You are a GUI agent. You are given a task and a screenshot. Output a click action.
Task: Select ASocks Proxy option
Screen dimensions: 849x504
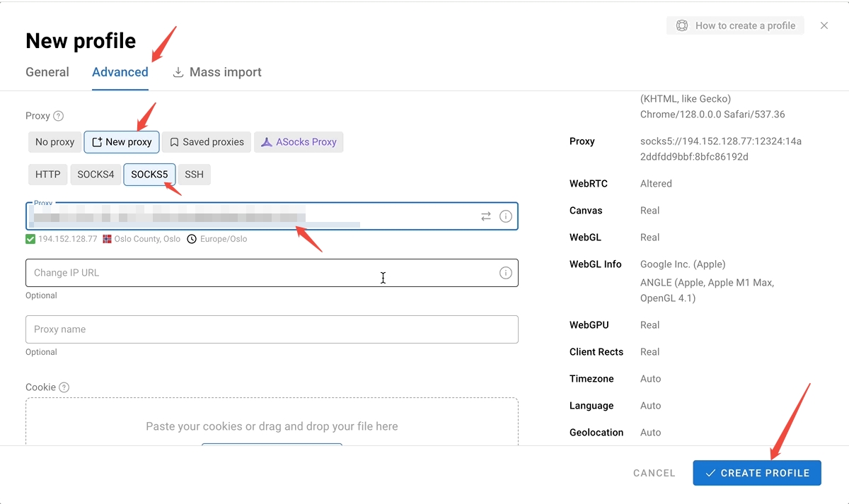pyautogui.click(x=299, y=142)
